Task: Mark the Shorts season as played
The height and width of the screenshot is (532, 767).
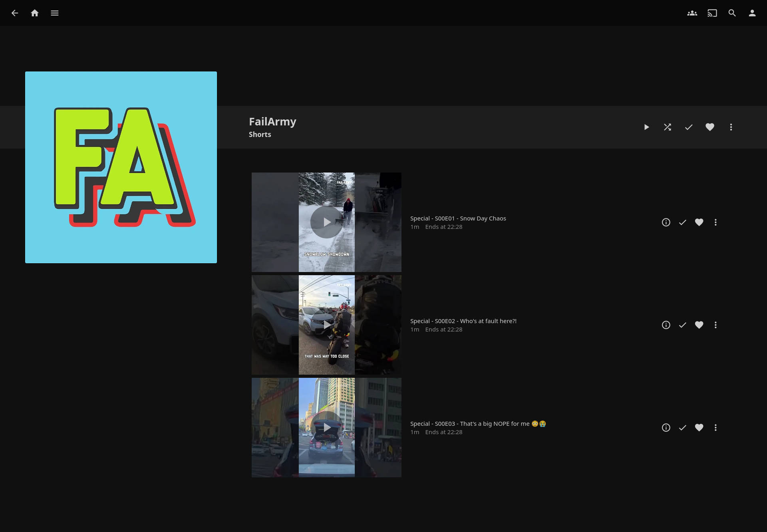Action: (x=689, y=127)
